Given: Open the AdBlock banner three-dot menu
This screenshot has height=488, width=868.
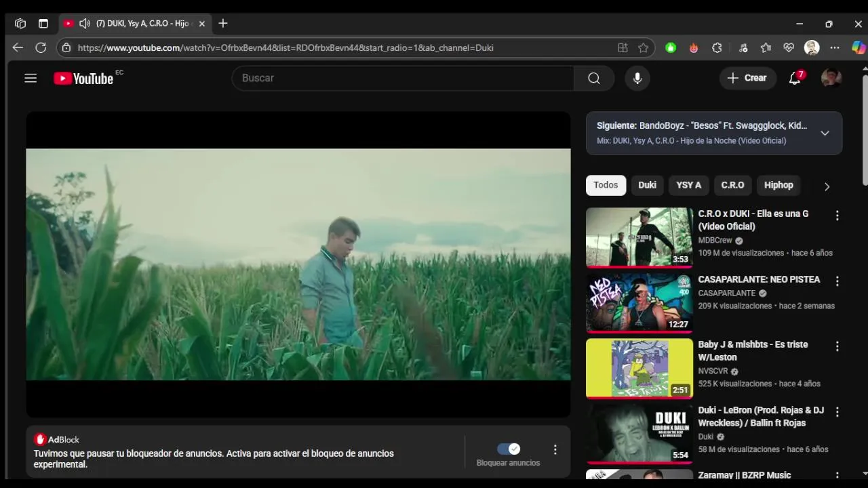Looking at the screenshot, I should tap(555, 449).
